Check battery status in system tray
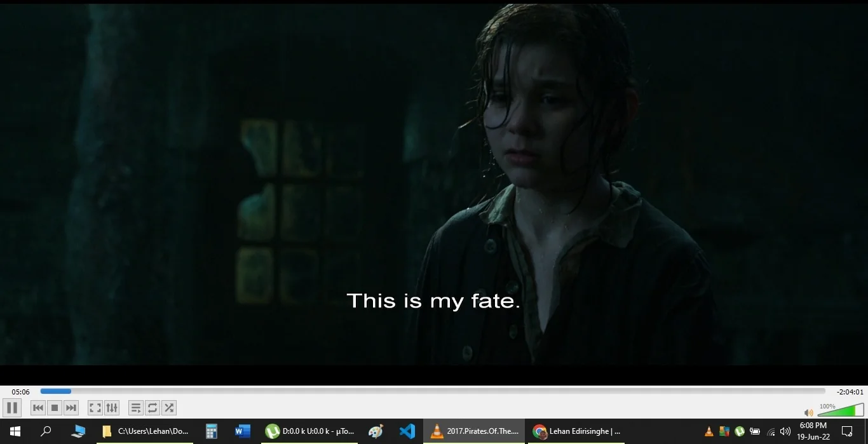This screenshot has width=868, height=444. [x=755, y=432]
